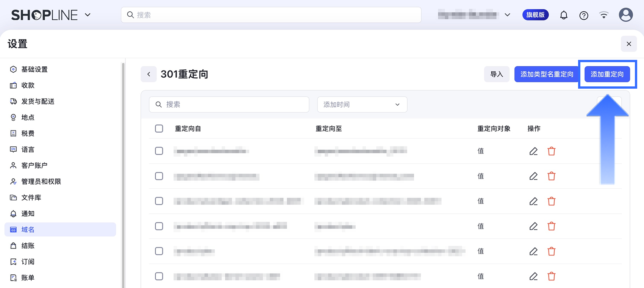
Task: Open the notifications bell icon
Action: tap(564, 15)
